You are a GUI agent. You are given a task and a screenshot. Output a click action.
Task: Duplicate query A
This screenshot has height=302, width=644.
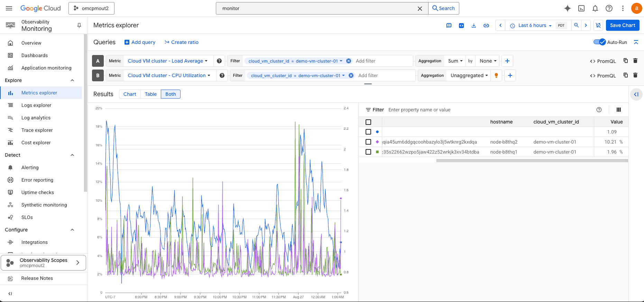click(x=626, y=61)
